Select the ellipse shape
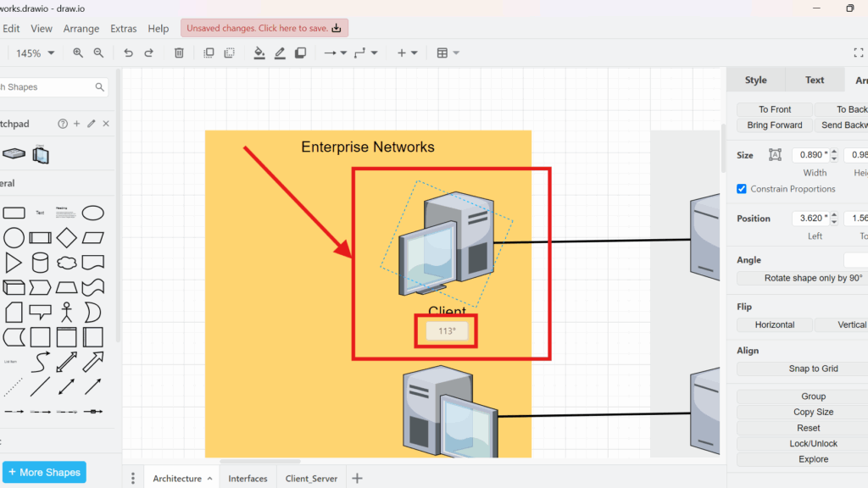Image resolution: width=868 pixels, height=488 pixels. coord(93,213)
